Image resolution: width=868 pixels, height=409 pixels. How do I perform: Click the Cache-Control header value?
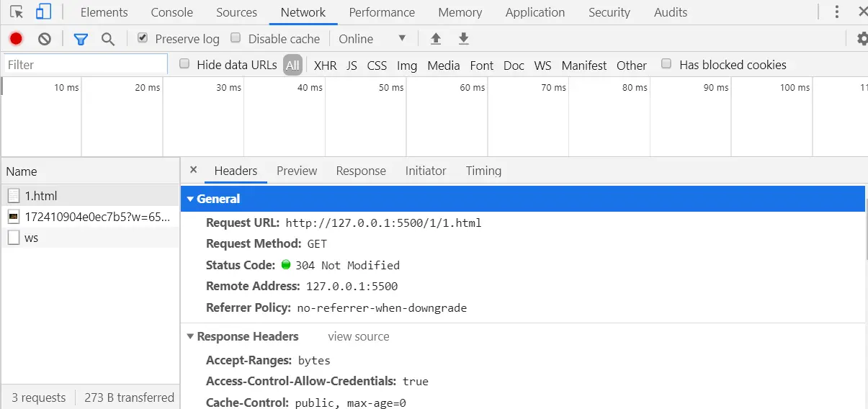point(350,403)
